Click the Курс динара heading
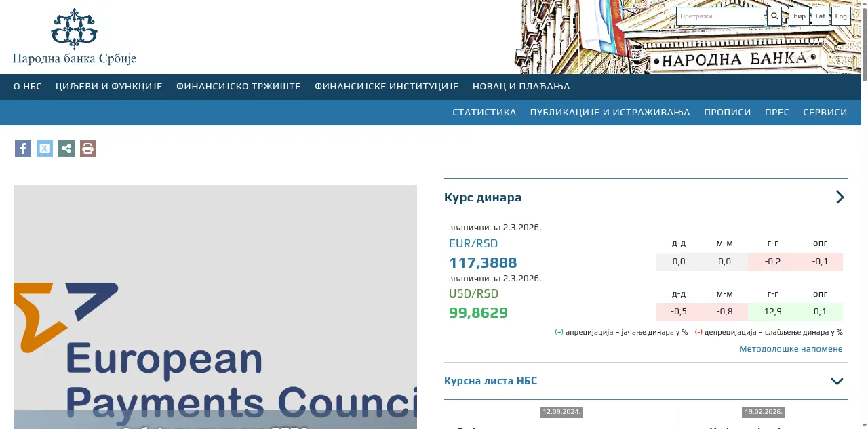This screenshot has width=868, height=429. tap(483, 198)
